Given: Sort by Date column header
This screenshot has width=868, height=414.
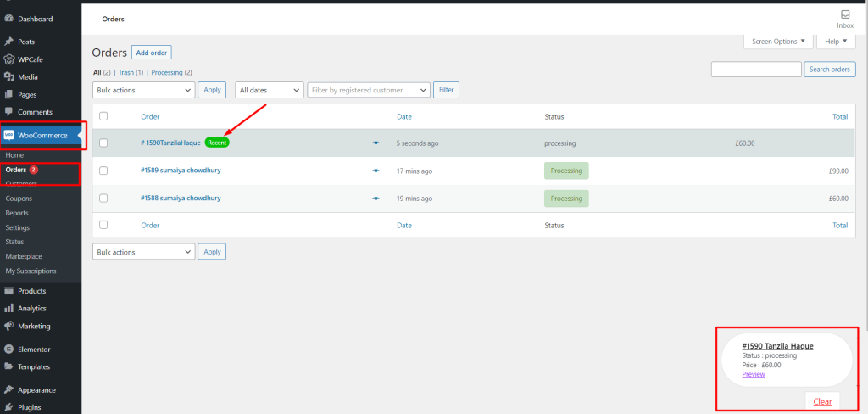Looking at the screenshot, I should pos(404,116).
